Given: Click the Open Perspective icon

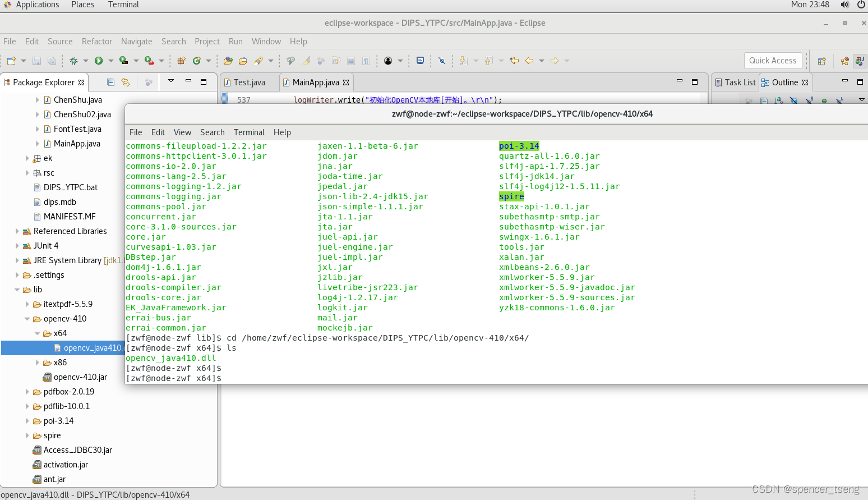Looking at the screenshot, I should click(821, 61).
